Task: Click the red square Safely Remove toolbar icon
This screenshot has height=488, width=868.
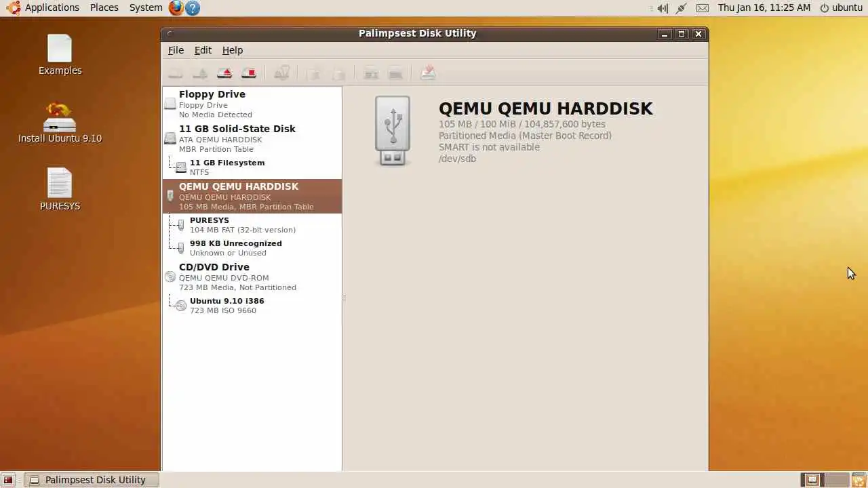Action: (249, 73)
